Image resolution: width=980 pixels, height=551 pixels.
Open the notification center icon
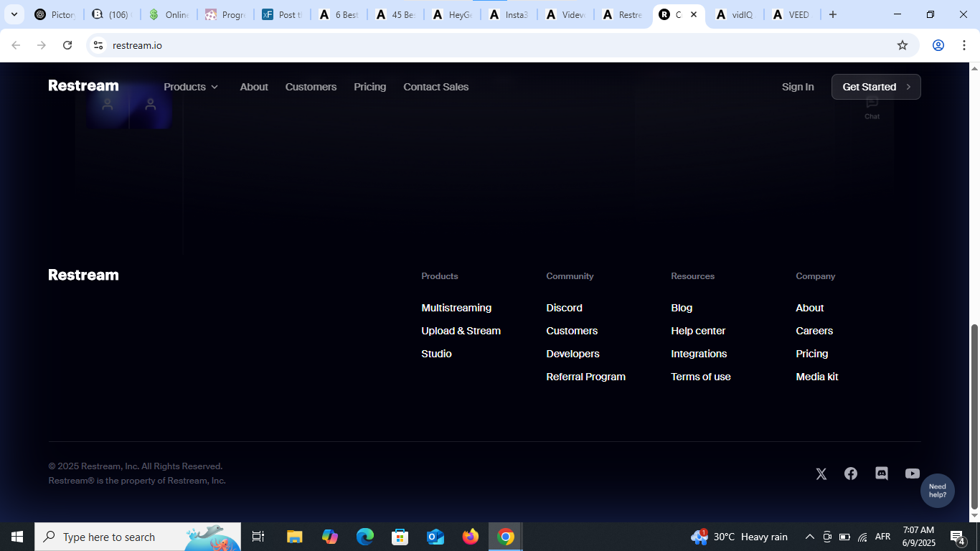point(957,537)
